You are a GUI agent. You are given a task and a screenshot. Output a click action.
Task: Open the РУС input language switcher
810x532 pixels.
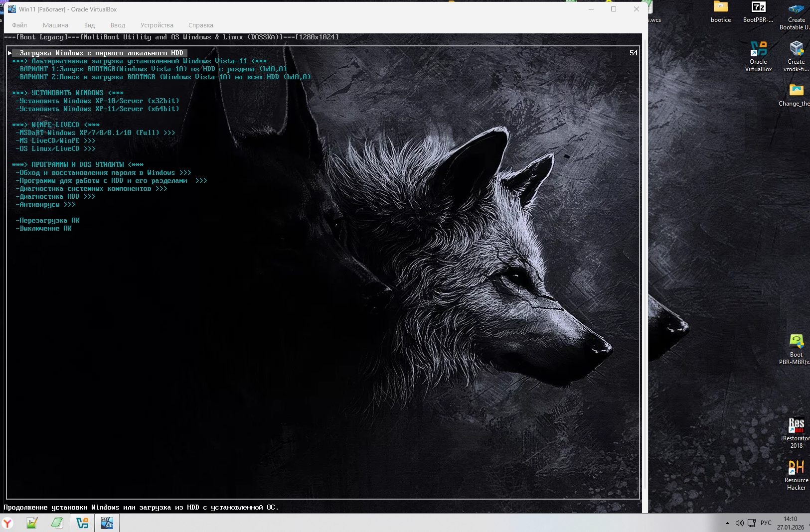click(x=766, y=523)
